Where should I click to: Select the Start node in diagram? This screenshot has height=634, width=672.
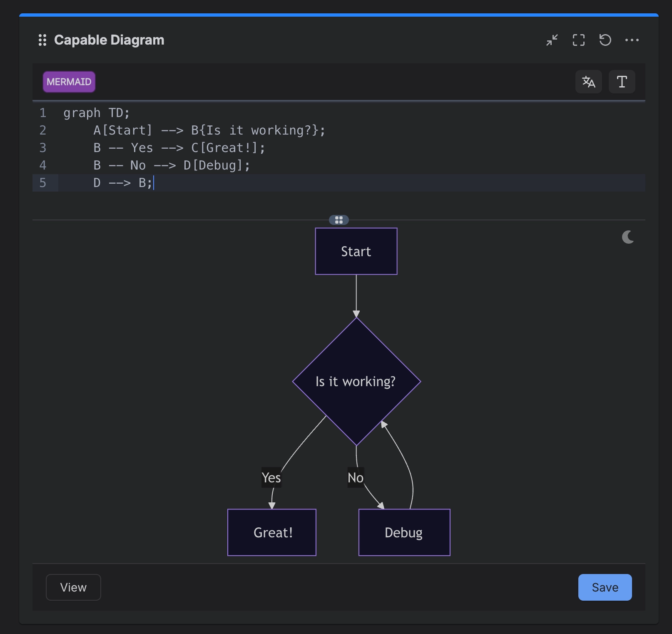(x=356, y=251)
